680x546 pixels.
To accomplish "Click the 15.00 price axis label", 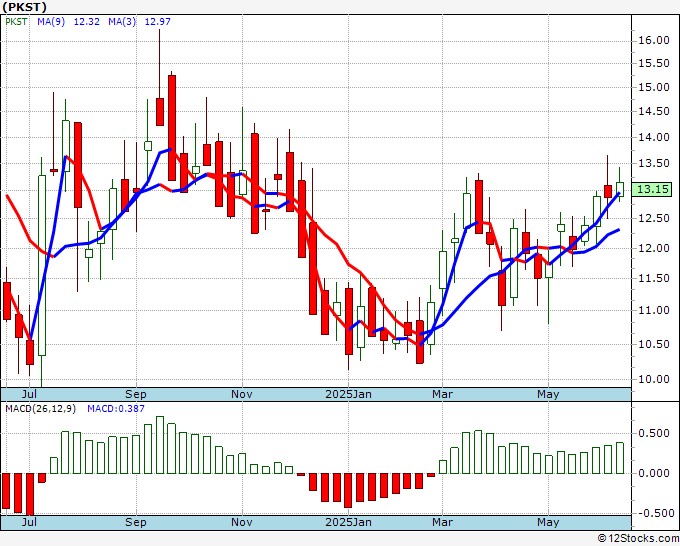I will (654, 87).
